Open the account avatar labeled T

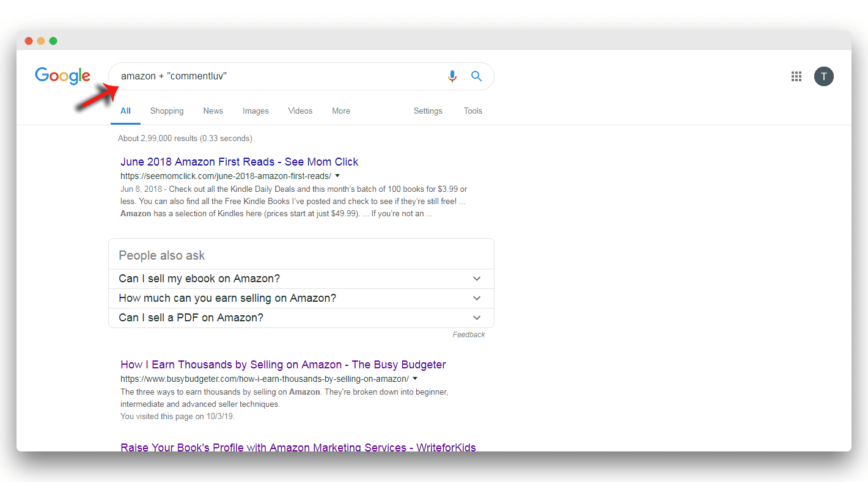824,76
